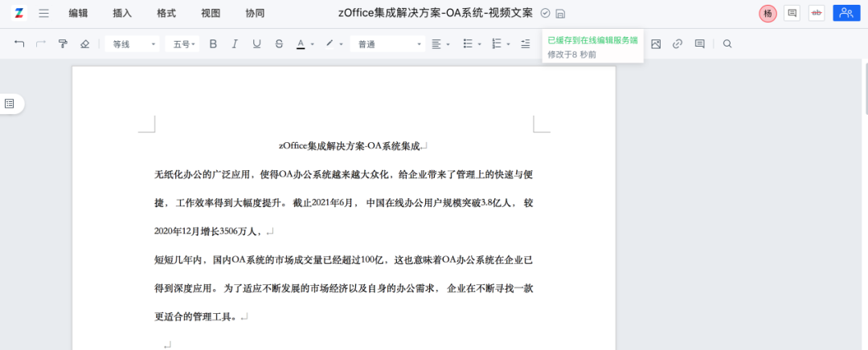Open the 五号 font size dropdown
Viewport: 868px width, 350px height.
coord(182,43)
